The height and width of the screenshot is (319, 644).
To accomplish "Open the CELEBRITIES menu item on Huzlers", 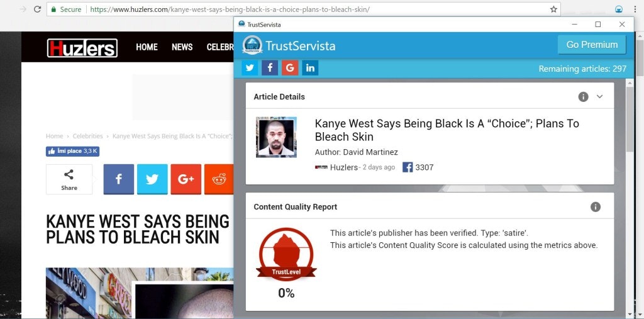I will (x=220, y=47).
